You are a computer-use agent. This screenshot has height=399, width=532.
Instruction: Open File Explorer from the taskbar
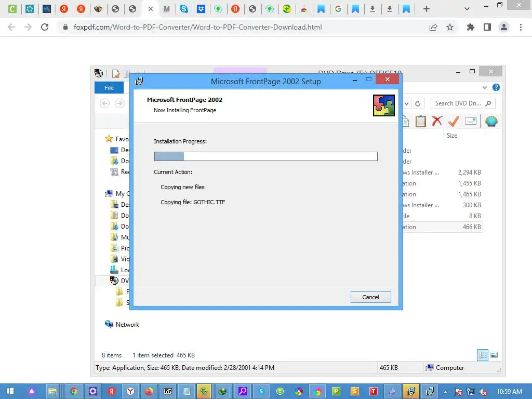tap(52, 391)
